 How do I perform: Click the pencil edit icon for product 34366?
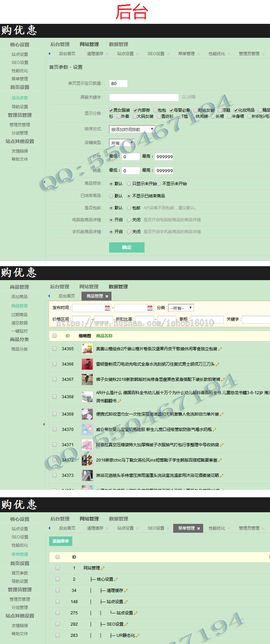pos(217,364)
